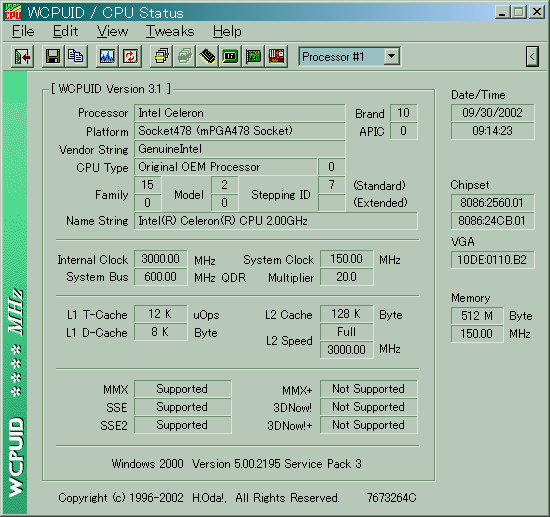Collapse side panel with the arrow button

(x=532, y=56)
